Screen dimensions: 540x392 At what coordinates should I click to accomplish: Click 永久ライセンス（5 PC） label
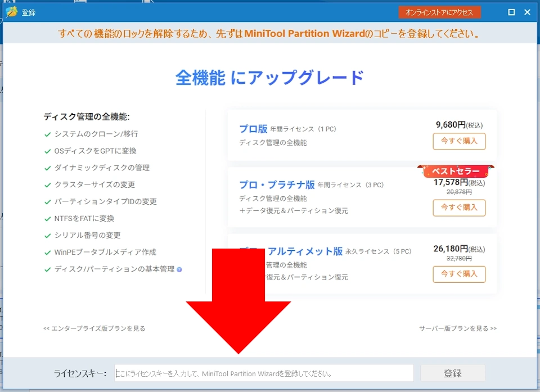[379, 251]
